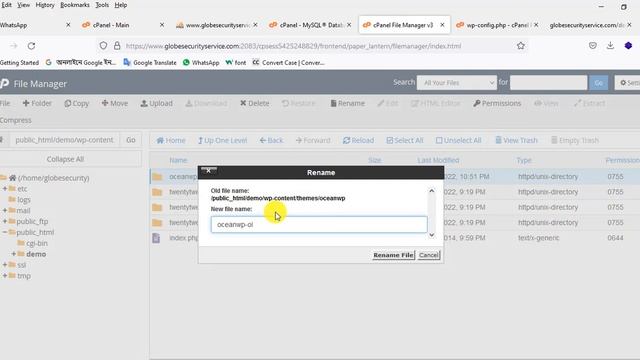640x360 pixels.
Task: Click the tracking protection shield icon
Action: point(103,46)
